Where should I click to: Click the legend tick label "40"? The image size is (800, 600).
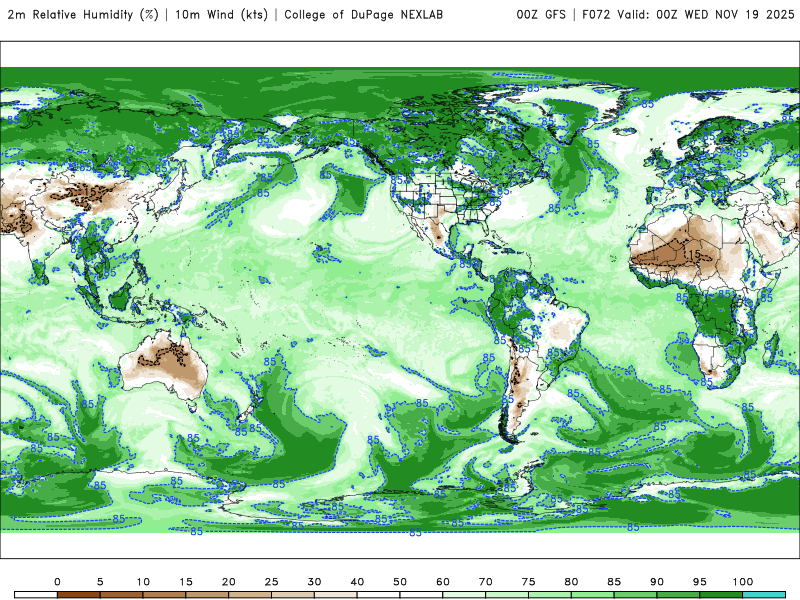coord(357,582)
